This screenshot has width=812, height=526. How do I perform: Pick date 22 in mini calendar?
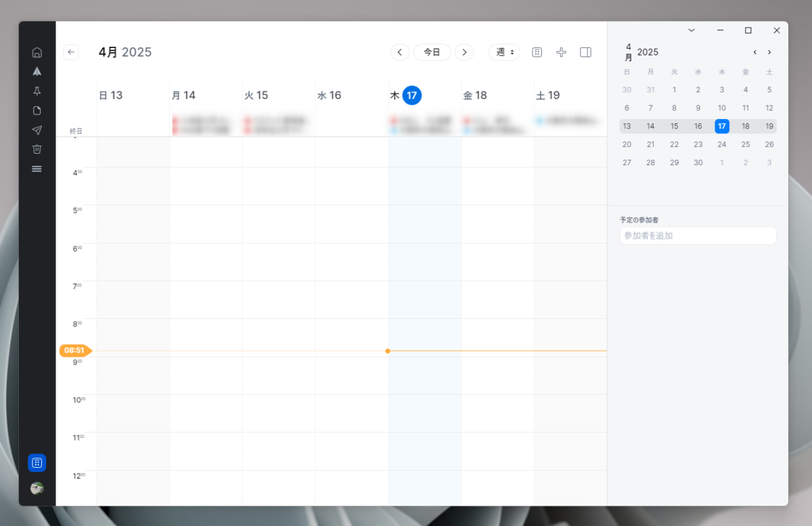pos(674,144)
